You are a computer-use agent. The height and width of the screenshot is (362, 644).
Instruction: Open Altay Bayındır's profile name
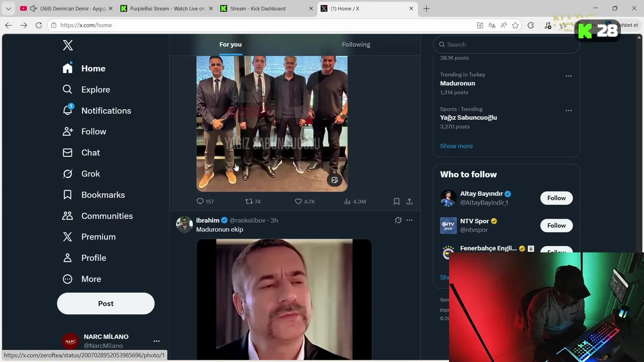[481, 194]
